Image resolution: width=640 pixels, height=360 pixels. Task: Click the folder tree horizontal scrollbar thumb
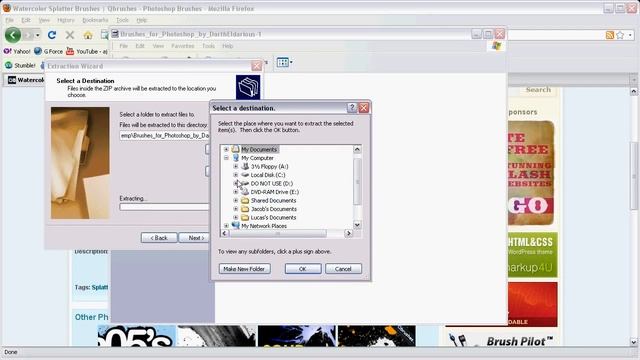(278, 233)
